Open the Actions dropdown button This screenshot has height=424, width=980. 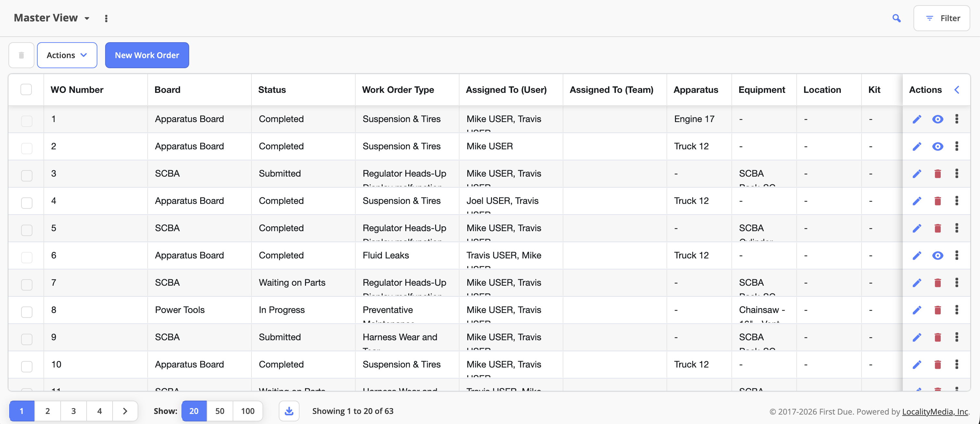tap(67, 55)
